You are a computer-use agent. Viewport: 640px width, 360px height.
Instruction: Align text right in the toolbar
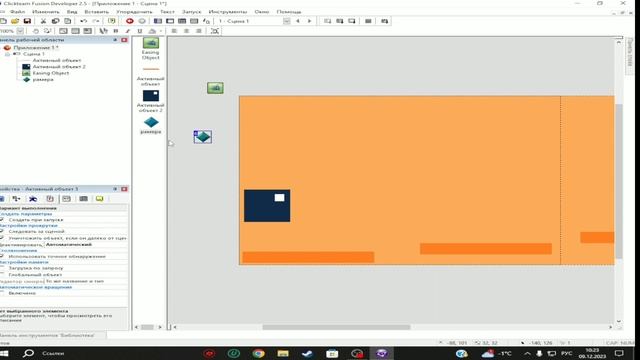pyautogui.click(x=199, y=31)
